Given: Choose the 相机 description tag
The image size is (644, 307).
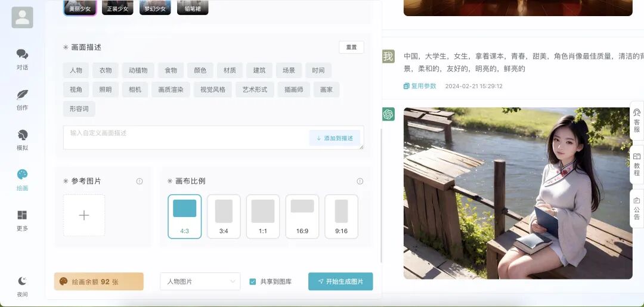Looking at the screenshot, I should [x=135, y=89].
